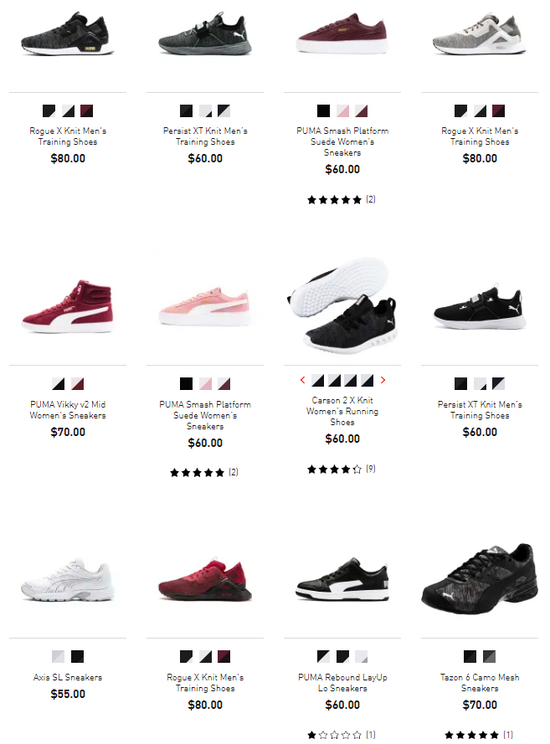The width and height of the screenshot is (550, 744).
Task: Open PUMA Rebound LayUp Lo Sneakers link
Action: [343, 683]
